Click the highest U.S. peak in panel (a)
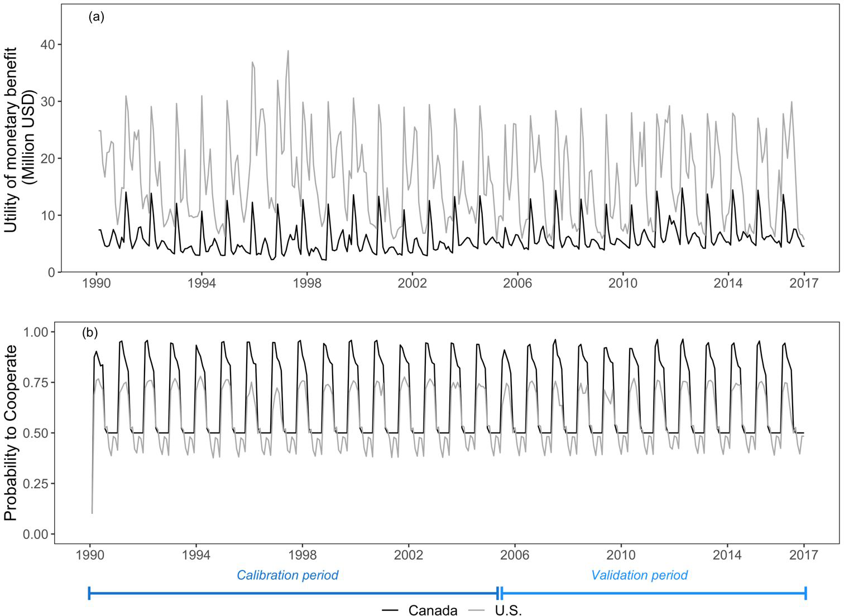This screenshot has height=616, width=844. tap(288, 51)
